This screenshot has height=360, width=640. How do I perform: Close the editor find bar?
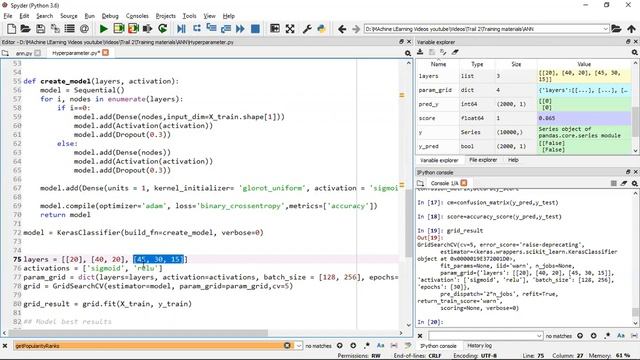coord(5,346)
